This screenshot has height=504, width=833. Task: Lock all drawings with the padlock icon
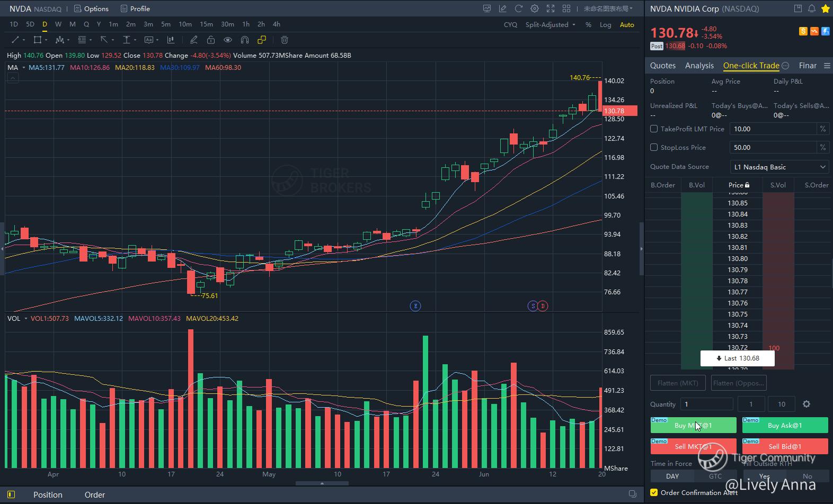[x=211, y=40]
